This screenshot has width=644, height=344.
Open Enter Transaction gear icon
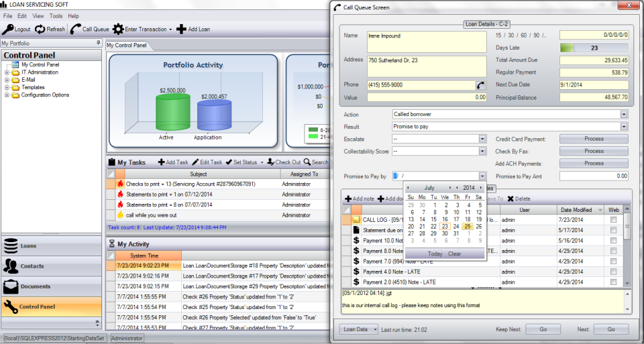point(118,29)
